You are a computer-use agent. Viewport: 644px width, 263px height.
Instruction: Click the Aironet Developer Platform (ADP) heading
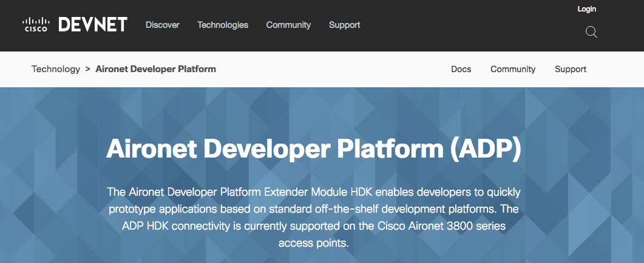point(314,148)
